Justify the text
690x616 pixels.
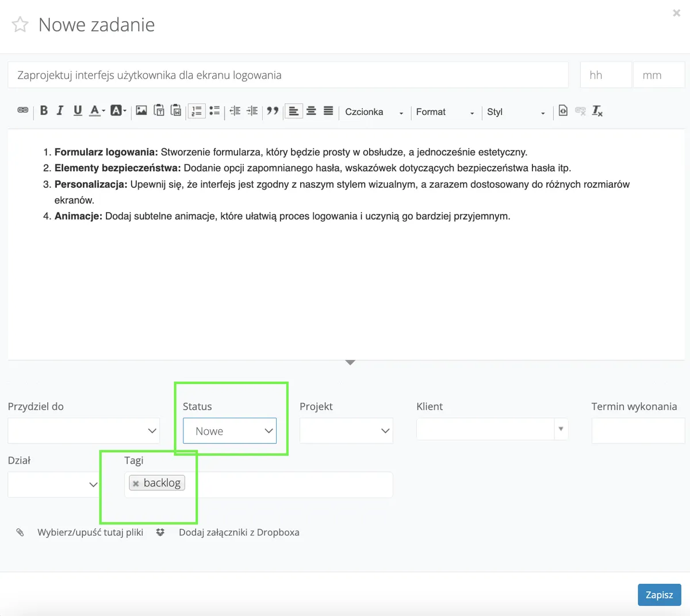pos(328,110)
